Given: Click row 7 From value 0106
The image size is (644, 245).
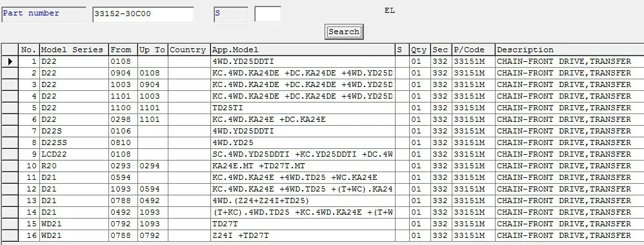Looking at the screenshot, I should [123, 131].
